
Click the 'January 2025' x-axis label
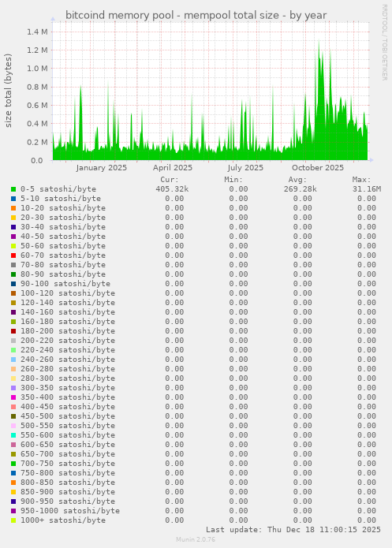coord(102,168)
